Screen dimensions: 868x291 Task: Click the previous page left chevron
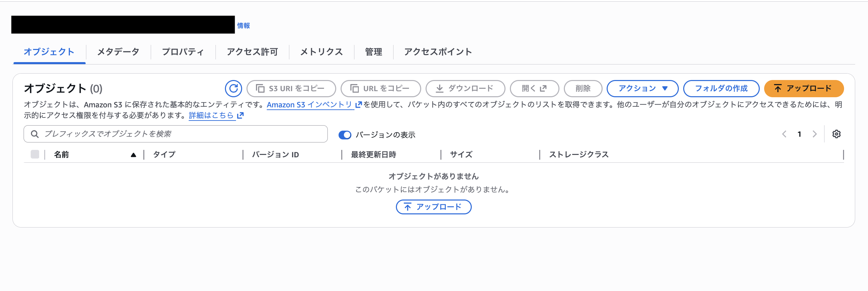tap(784, 134)
